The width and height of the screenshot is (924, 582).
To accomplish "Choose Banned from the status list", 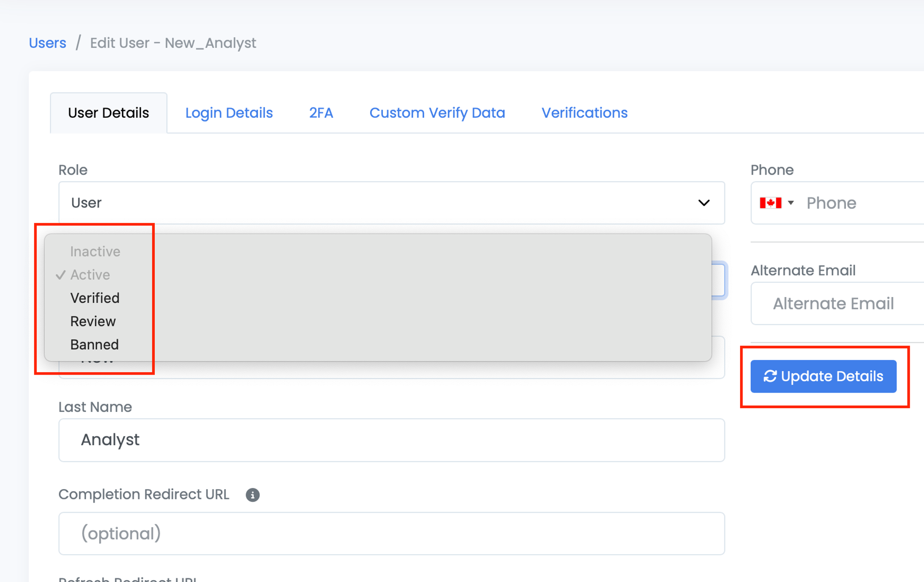I will pyautogui.click(x=94, y=345).
